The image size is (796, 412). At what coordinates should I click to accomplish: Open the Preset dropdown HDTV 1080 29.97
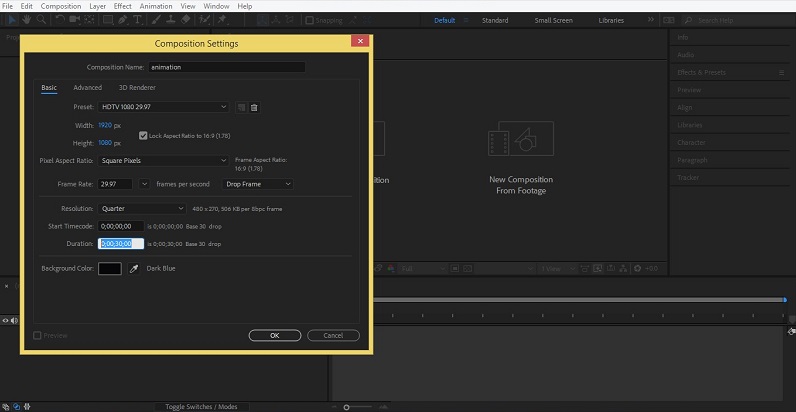click(163, 107)
